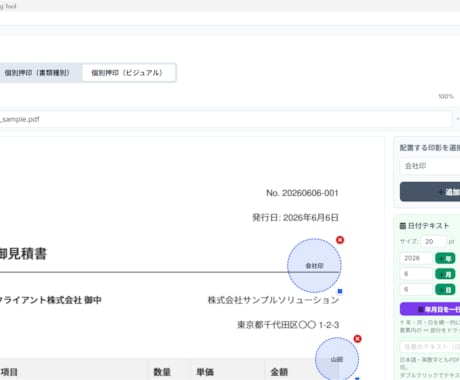460x380 pixels.
Task: Click the green +年 button
Action: (445, 258)
